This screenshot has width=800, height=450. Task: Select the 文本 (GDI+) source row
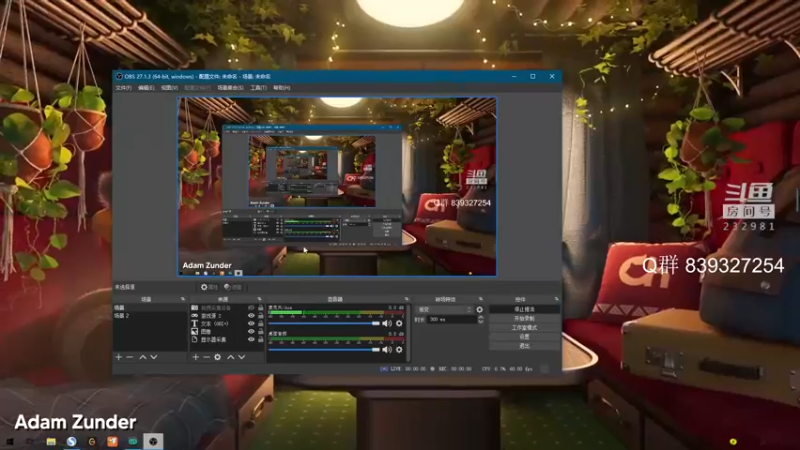[x=227, y=323]
